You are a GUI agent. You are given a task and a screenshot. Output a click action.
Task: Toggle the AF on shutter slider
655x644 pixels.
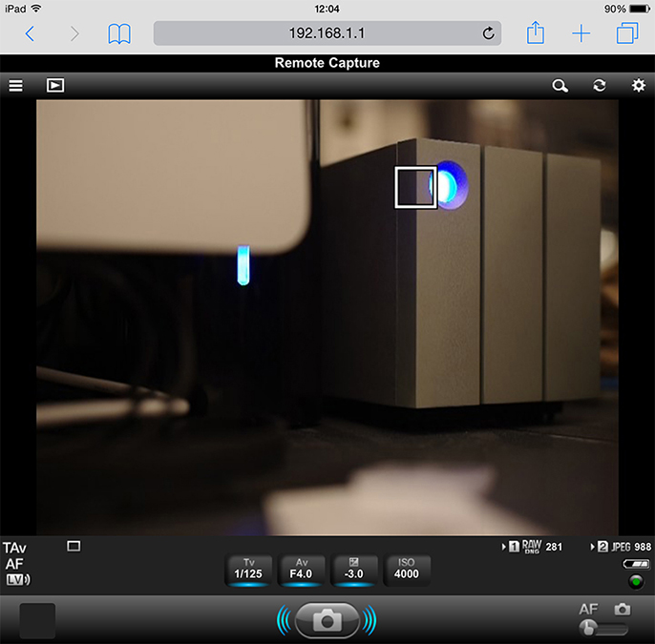[603, 629]
